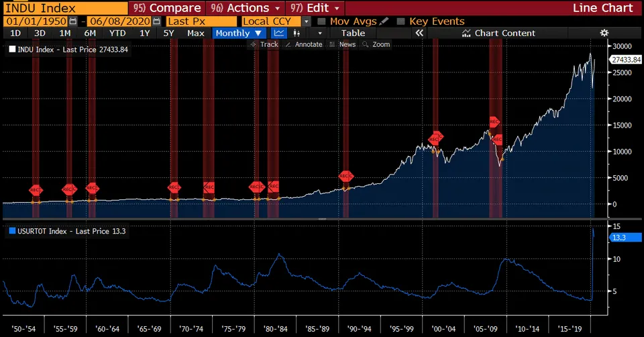
Task: Click the REC marker in the '50-'54 period
Action: 36,190
